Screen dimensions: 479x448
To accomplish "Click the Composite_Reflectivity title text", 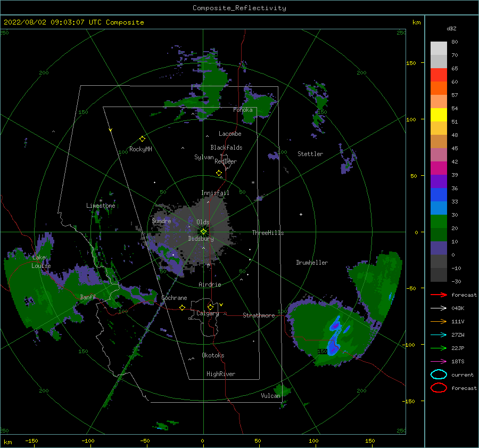I will coord(240,8).
